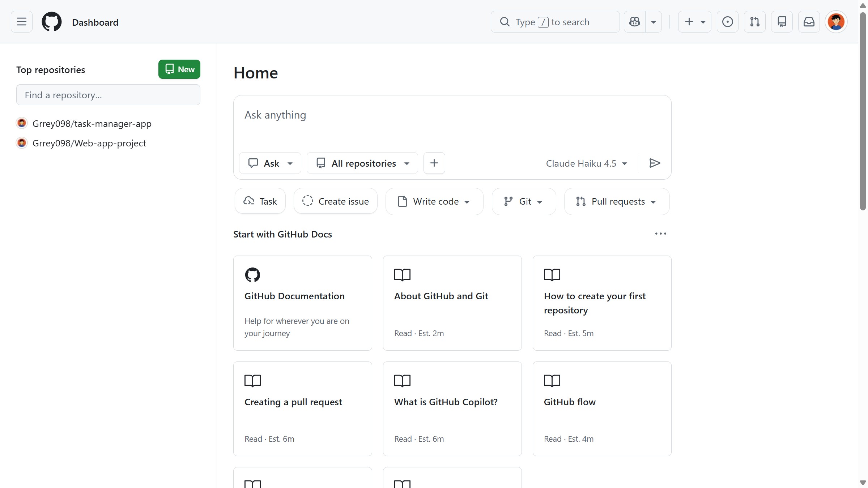Focus the Find a repository field
This screenshot has width=868, height=488.
[x=108, y=95]
